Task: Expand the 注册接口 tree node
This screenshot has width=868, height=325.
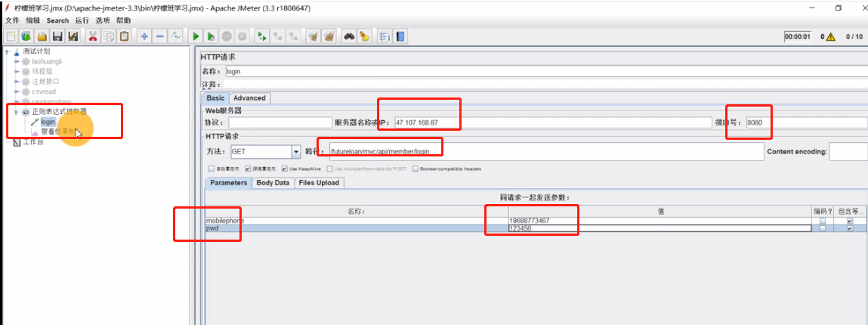Action: (x=17, y=82)
